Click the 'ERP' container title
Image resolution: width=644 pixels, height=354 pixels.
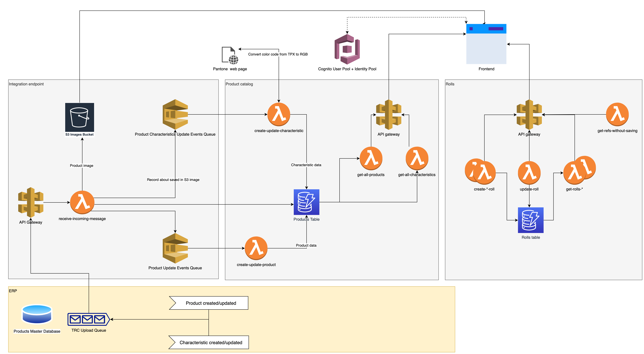click(13, 291)
